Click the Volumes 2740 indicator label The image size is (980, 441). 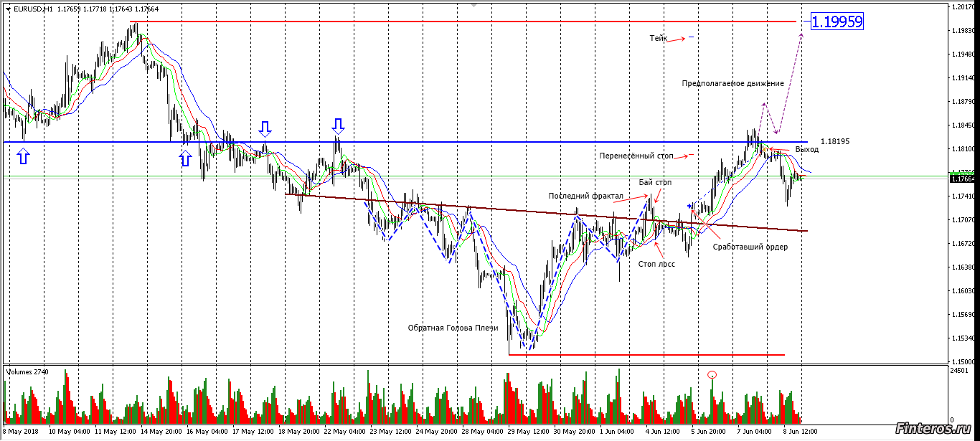coord(27,372)
